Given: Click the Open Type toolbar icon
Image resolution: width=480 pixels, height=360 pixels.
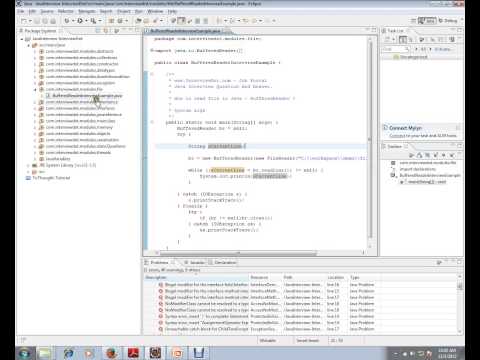Looking at the screenshot, I should (138, 21).
